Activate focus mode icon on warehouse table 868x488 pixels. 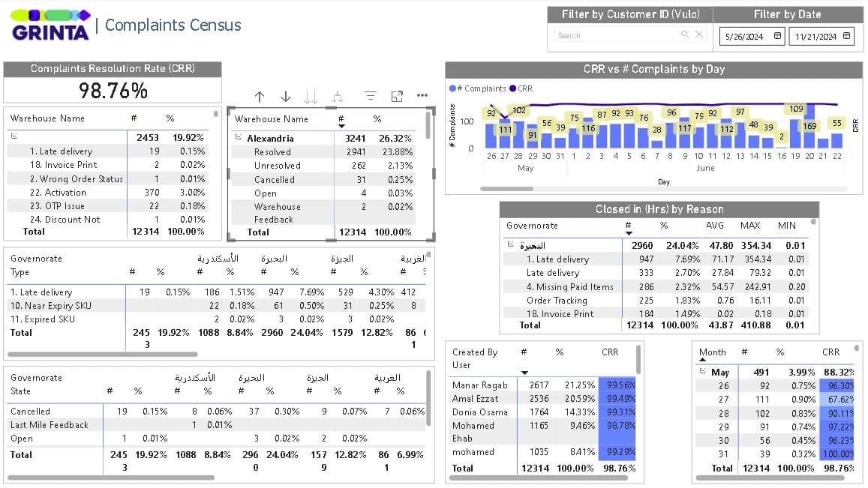point(397,96)
